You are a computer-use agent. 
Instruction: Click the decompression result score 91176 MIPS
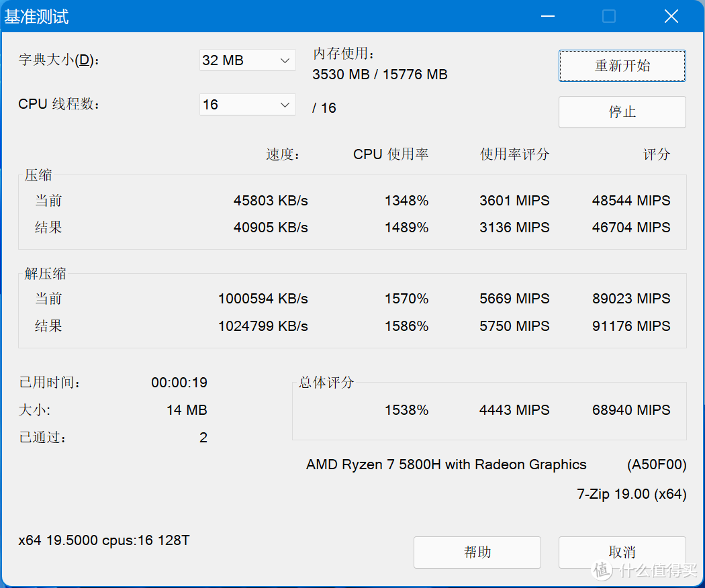click(x=630, y=326)
